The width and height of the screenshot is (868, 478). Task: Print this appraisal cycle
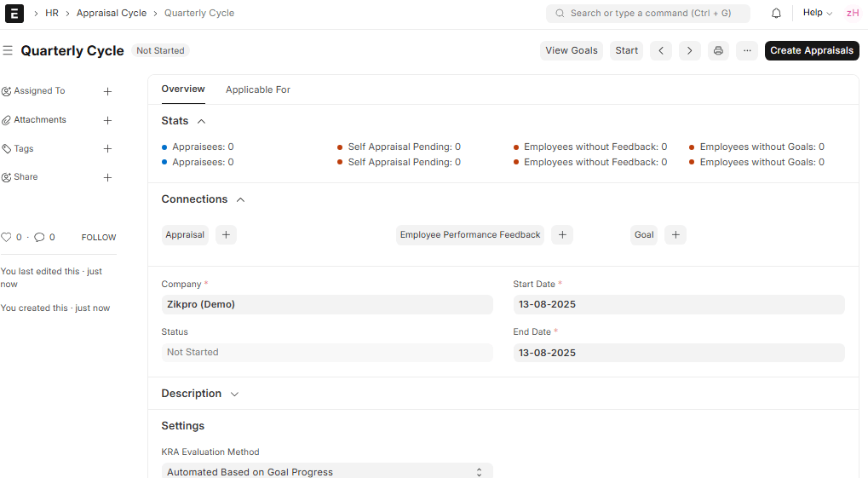click(719, 50)
